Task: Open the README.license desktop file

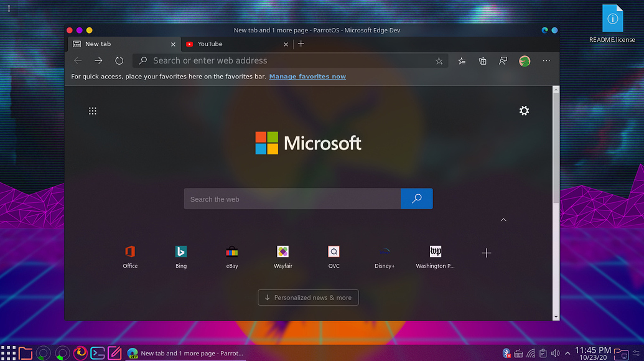Action: [x=612, y=24]
